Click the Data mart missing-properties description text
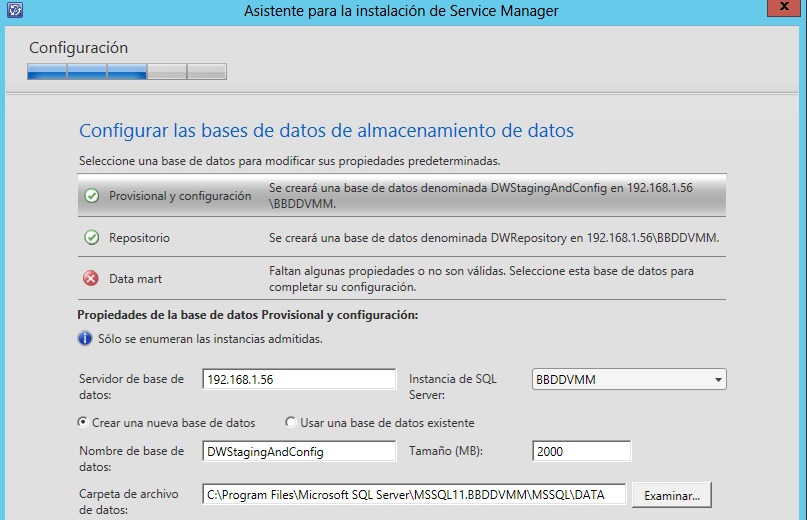 [x=480, y=279]
